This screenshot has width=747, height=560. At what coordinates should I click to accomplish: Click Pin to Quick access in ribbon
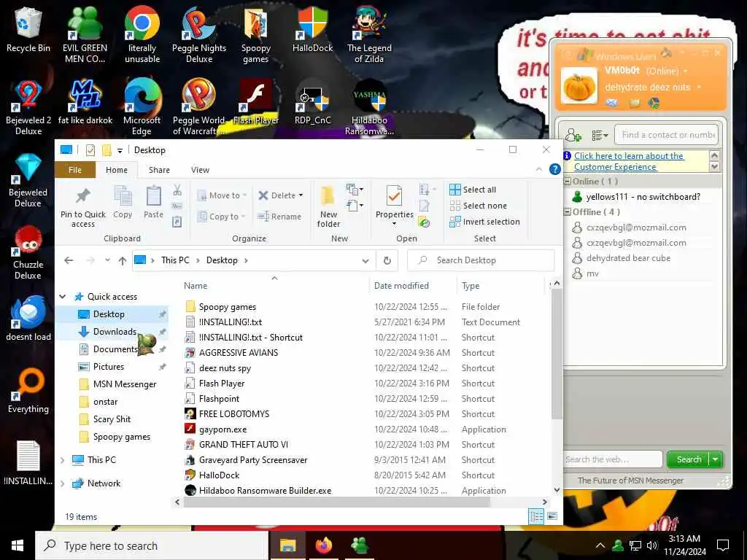(x=83, y=206)
